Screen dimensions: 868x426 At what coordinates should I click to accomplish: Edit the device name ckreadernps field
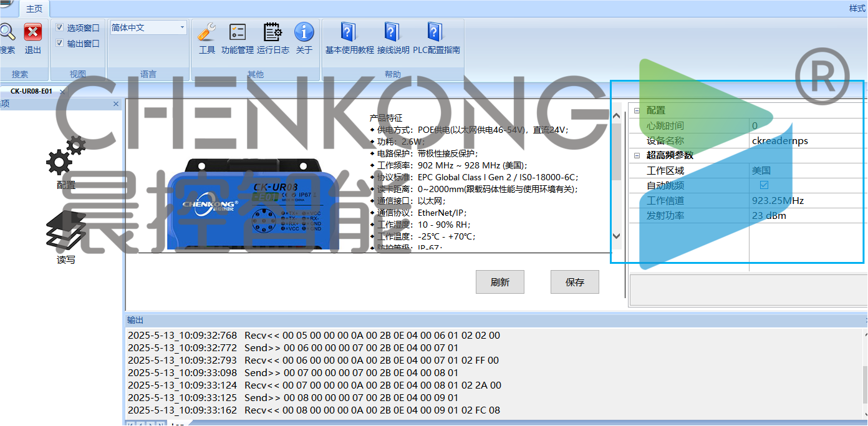pos(808,140)
